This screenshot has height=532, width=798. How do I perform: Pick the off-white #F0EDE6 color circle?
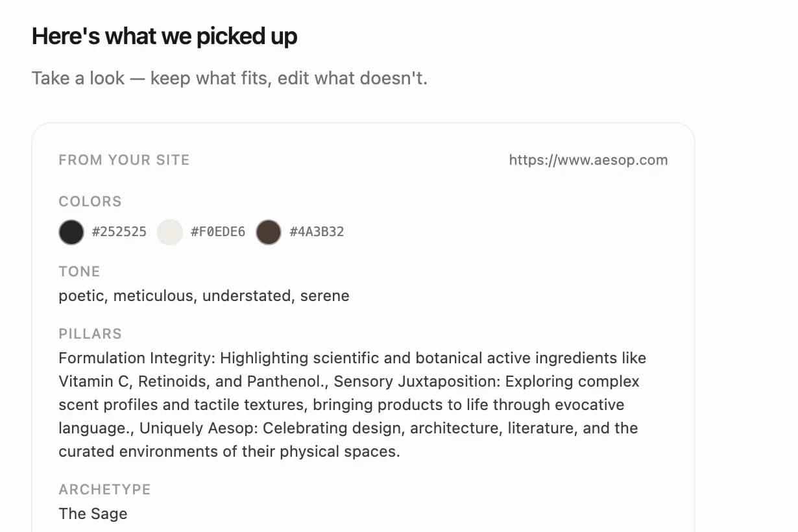pyautogui.click(x=170, y=232)
